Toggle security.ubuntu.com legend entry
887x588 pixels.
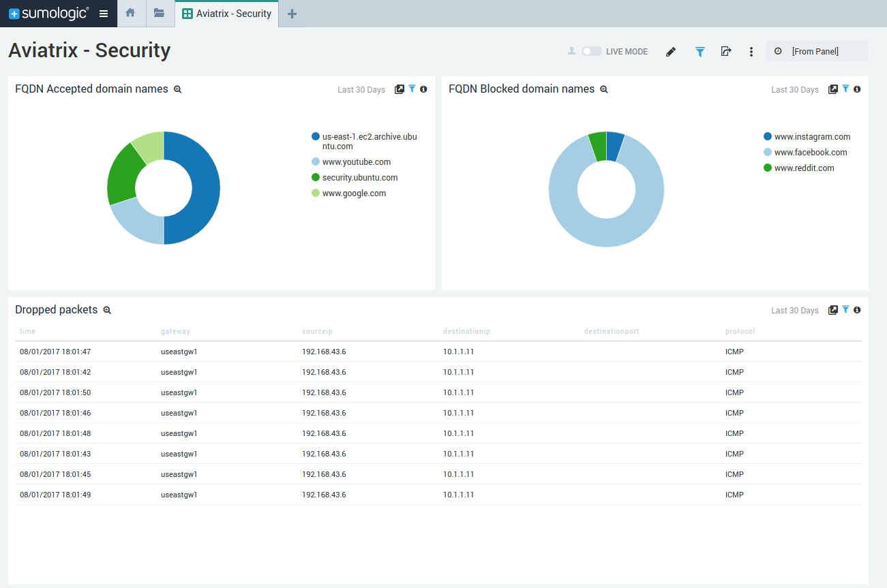(x=355, y=178)
